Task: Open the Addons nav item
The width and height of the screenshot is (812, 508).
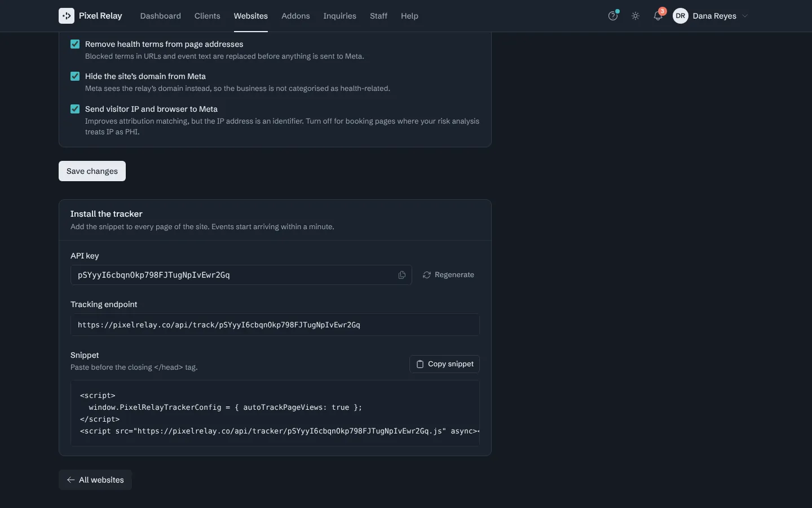Action: pyautogui.click(x=295, y=16)
